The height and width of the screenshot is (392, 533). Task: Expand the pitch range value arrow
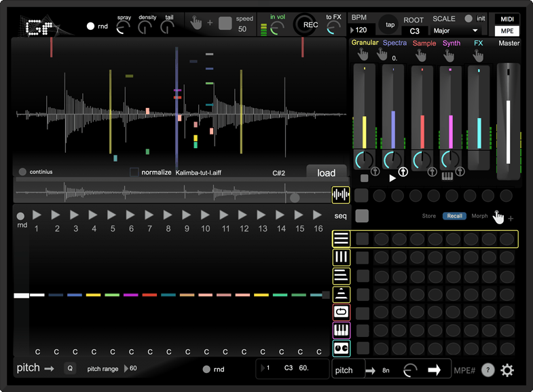[125, 369]
